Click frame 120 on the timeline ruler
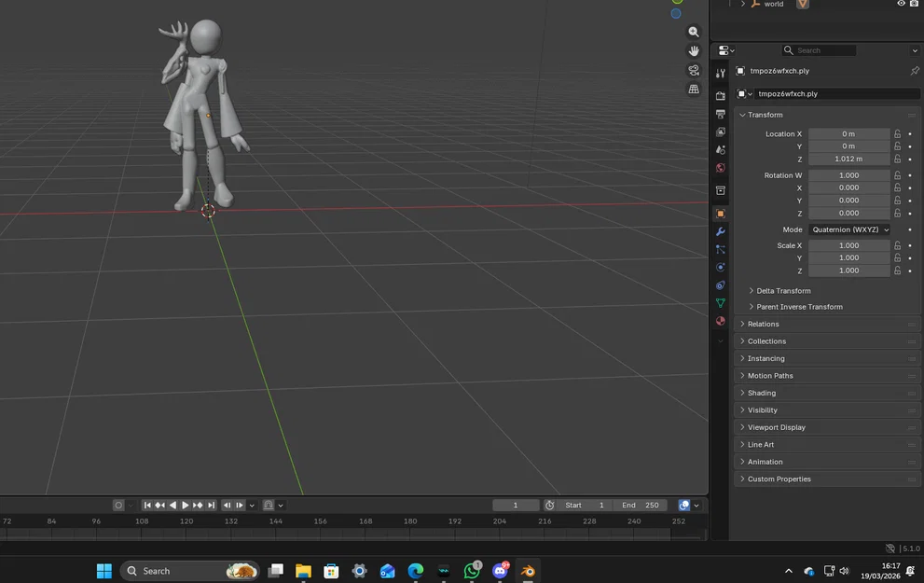Image resolution: width=924 pixels, height=583 pixels. point(186,521)
